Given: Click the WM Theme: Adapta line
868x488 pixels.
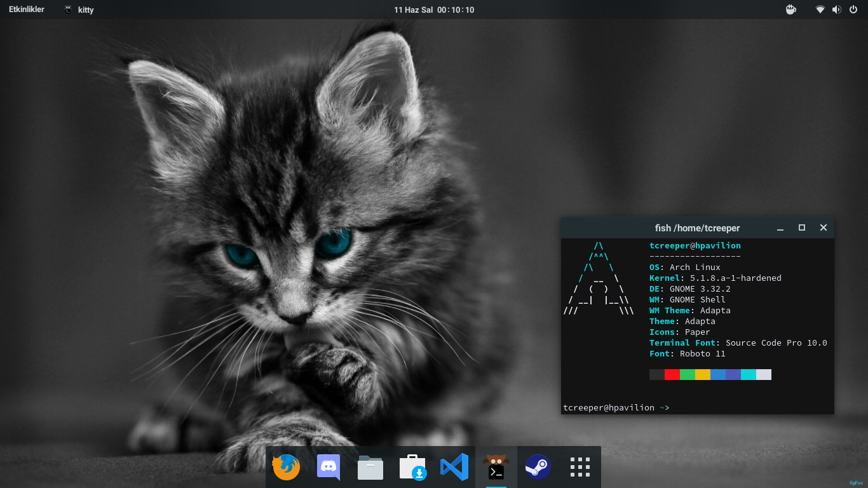Looking at the screenshot, I should (690, 311).
